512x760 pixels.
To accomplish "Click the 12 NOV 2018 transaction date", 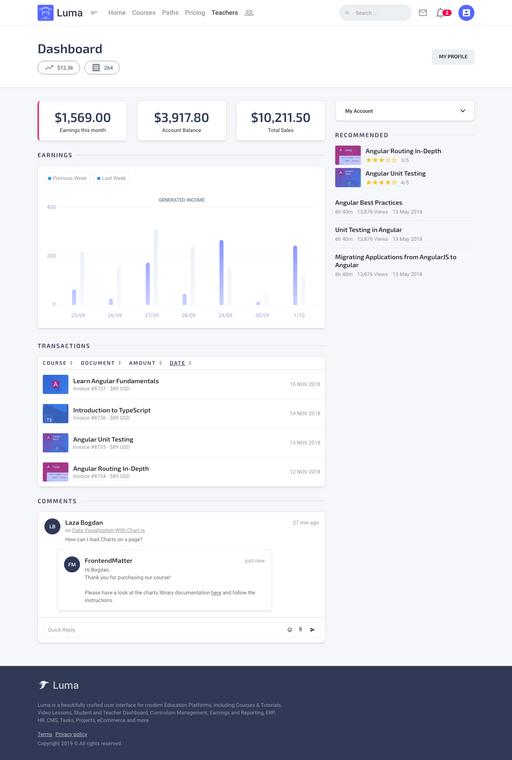I will tap(305, 472).
